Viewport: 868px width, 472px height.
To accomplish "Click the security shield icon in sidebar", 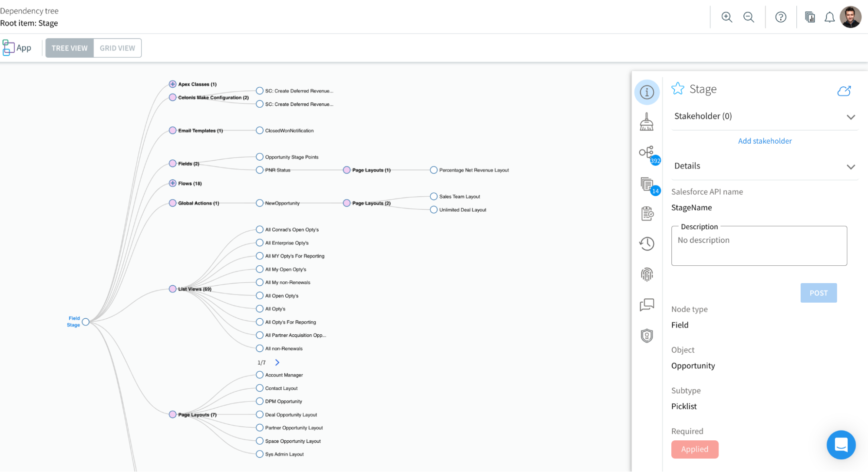I will (x=647, y=335).
